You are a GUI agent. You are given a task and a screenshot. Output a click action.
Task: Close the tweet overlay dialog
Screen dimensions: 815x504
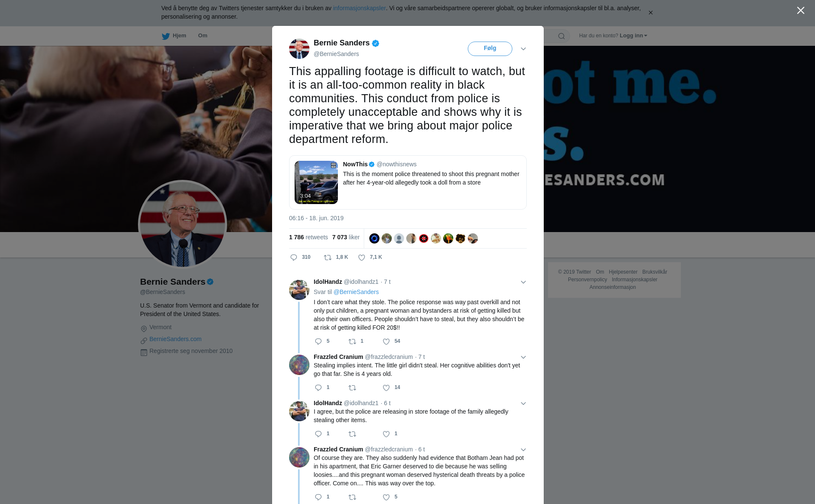pyautogui.click(x=801, y=11)
